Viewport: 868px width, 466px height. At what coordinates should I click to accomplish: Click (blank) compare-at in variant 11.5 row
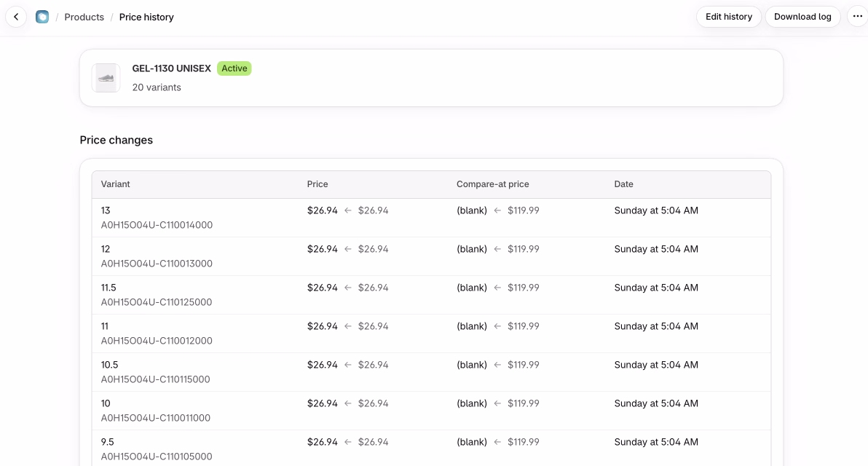[472, 288]
